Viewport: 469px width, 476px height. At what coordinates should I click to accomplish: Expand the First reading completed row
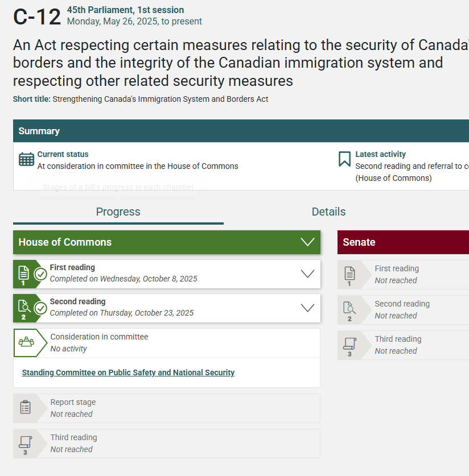coord(307,274)
